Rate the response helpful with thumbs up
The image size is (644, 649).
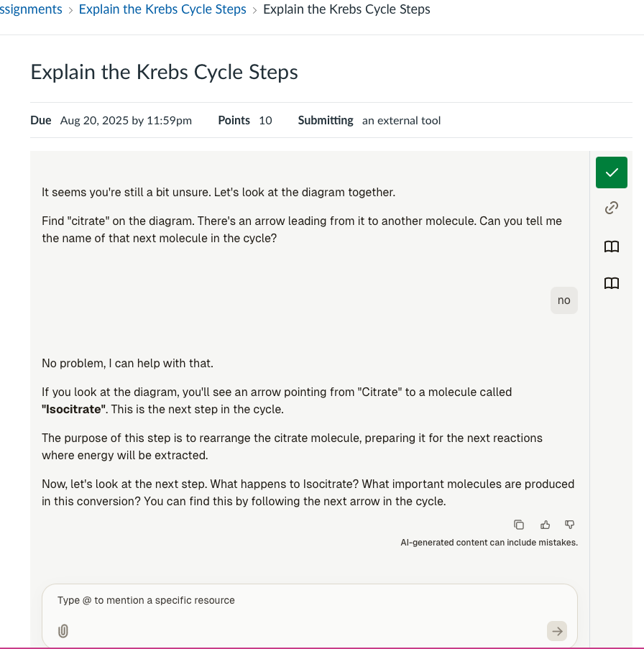pos(545,525)
